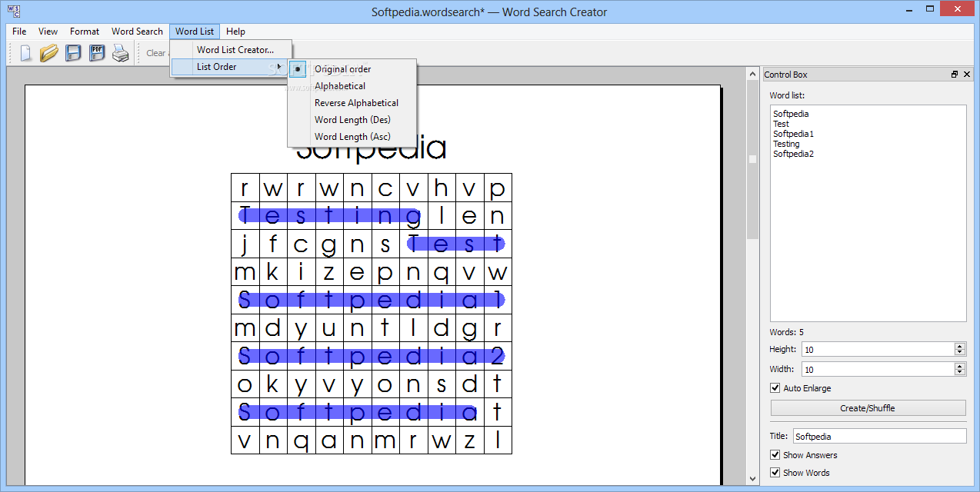Open the Format menu
The width and height of the screenshot is (980, 492).
pos(85,32)
